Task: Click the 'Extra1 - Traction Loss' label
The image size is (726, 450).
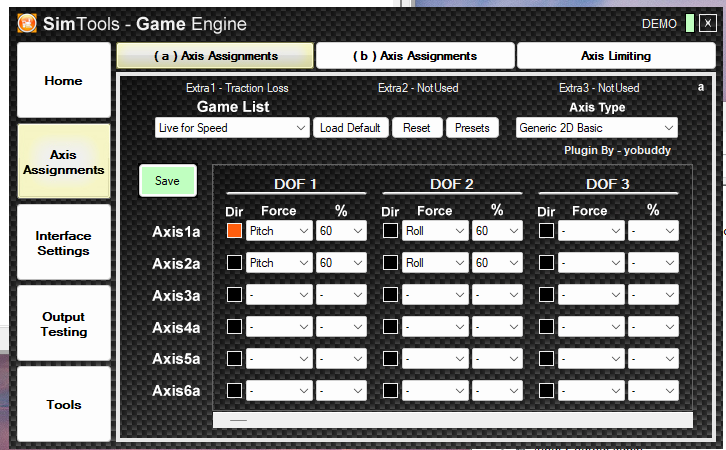Action: pyautogui.click(x=237, y=88)
